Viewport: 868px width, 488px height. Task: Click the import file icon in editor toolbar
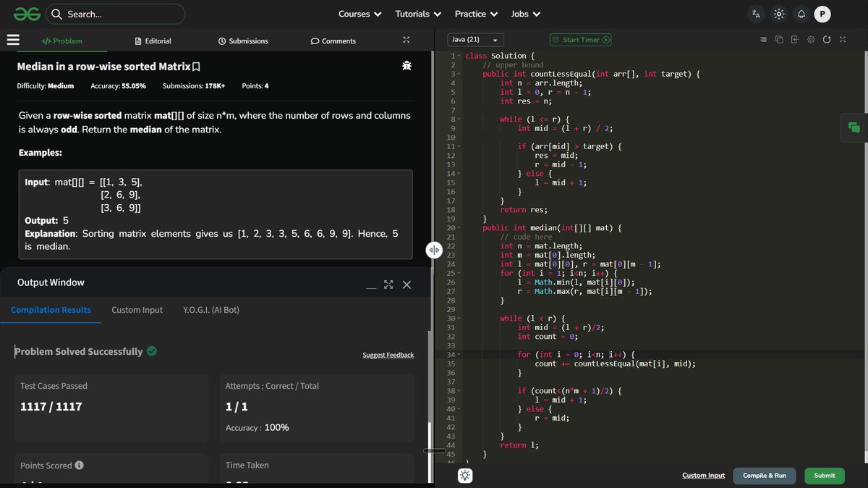pyautogui.click(x=795, y=40)
